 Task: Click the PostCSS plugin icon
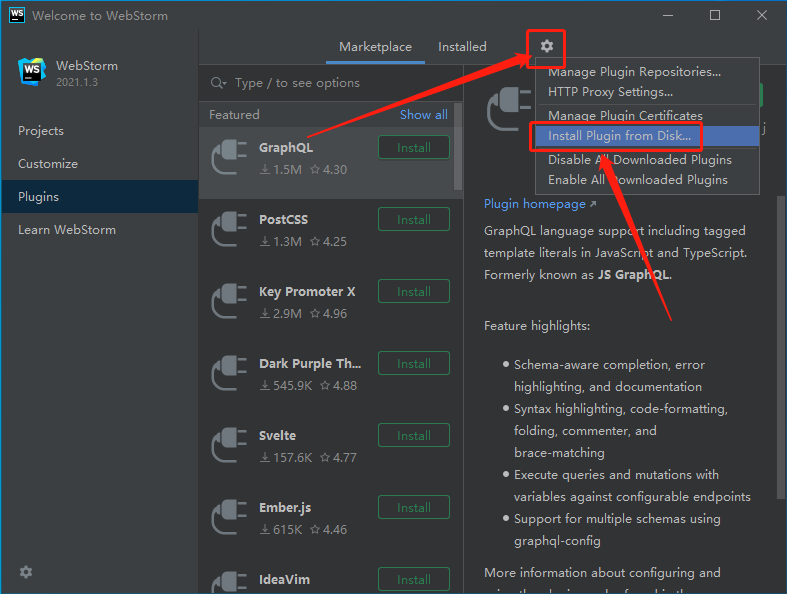229,228
